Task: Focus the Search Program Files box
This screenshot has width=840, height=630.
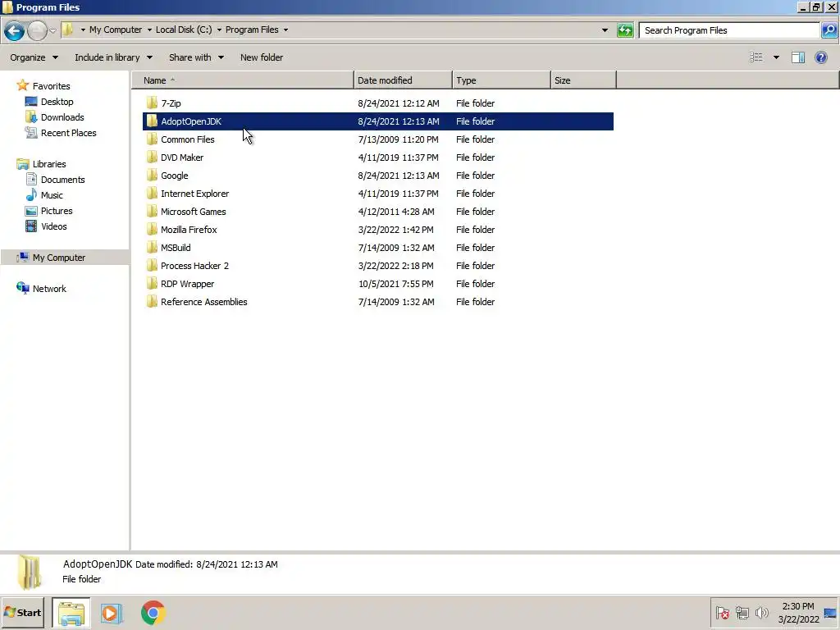Action: 729,30
